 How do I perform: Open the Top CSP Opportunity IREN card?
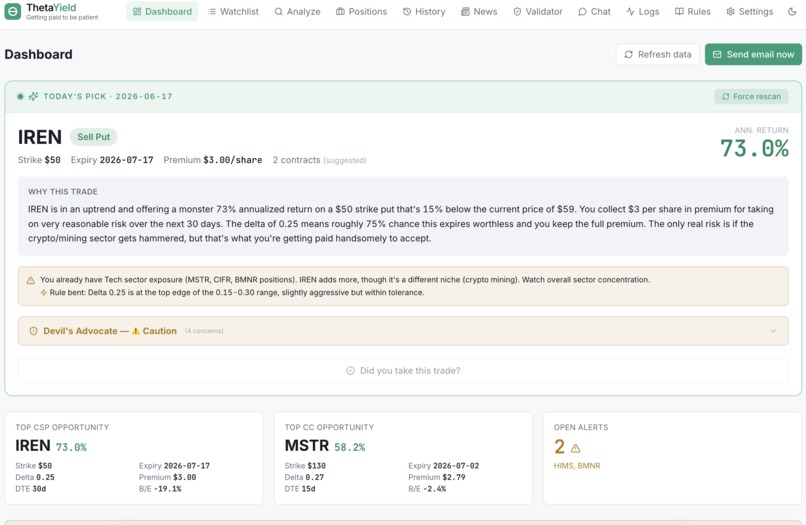tap(134, 458)
